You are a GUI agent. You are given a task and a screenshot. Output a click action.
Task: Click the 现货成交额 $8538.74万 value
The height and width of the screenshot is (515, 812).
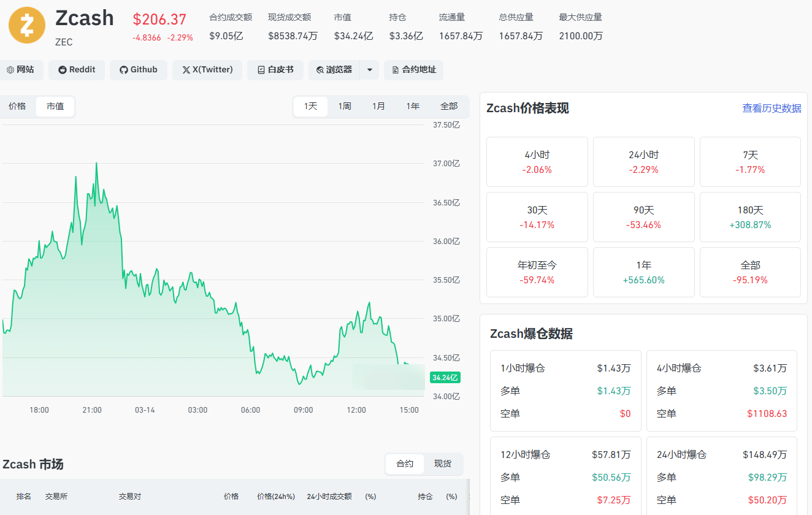click(293, 36)
